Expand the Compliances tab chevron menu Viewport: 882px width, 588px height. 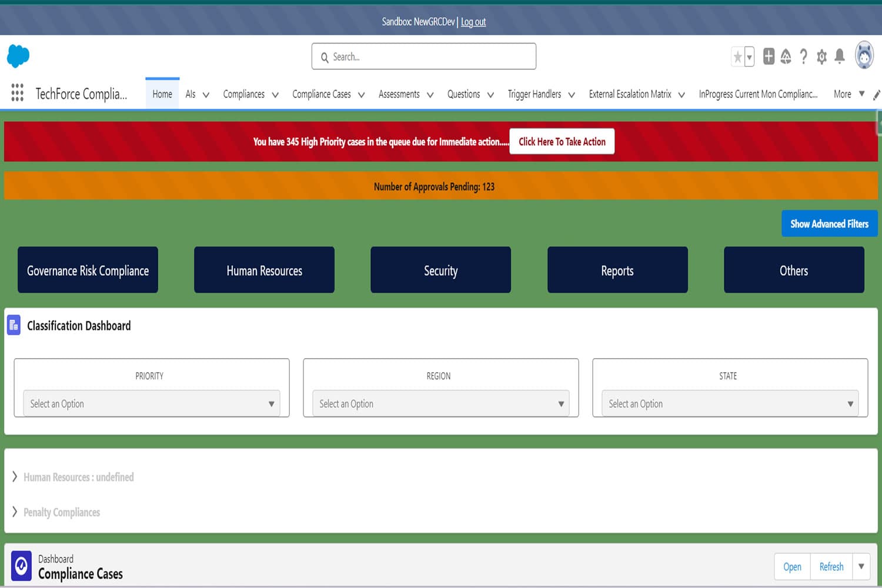[275, 95]
